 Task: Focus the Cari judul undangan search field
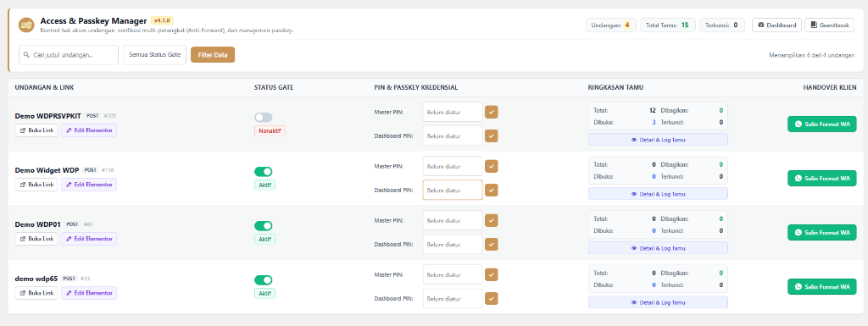click(69, 55)
